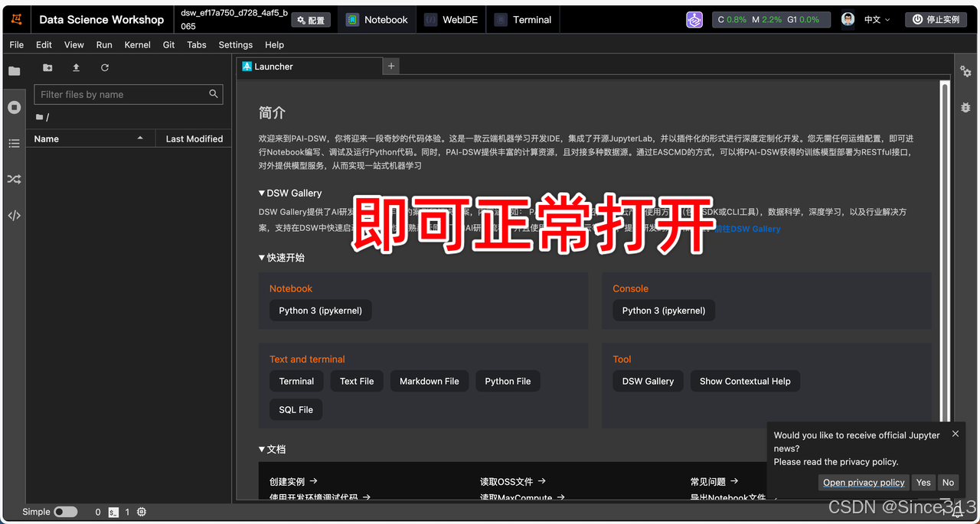This screenshot has width=980, height=524.
Task: Open the Kernel menu
Action: 138,44
